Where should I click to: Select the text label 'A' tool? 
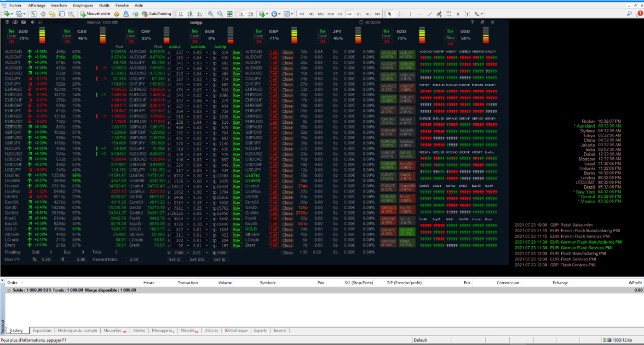[x=458, y=14]
